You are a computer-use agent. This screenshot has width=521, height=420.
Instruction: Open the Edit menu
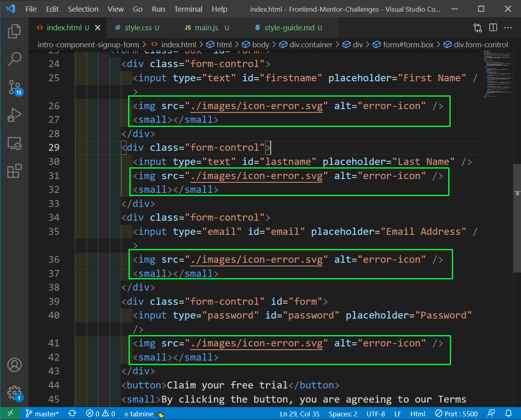[x=52, y=9]
